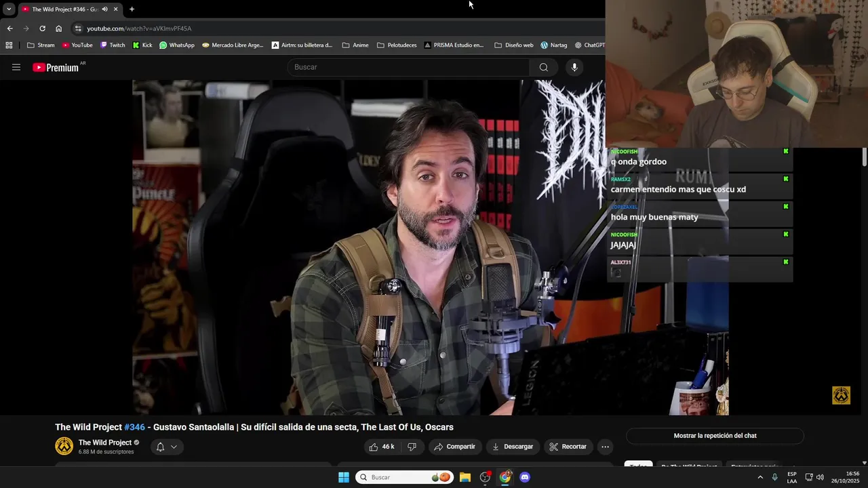The width and height of the screenshot is (868, 488).
Task: Open PRISMA Estudio bookmark
Action: coord(454,45)
